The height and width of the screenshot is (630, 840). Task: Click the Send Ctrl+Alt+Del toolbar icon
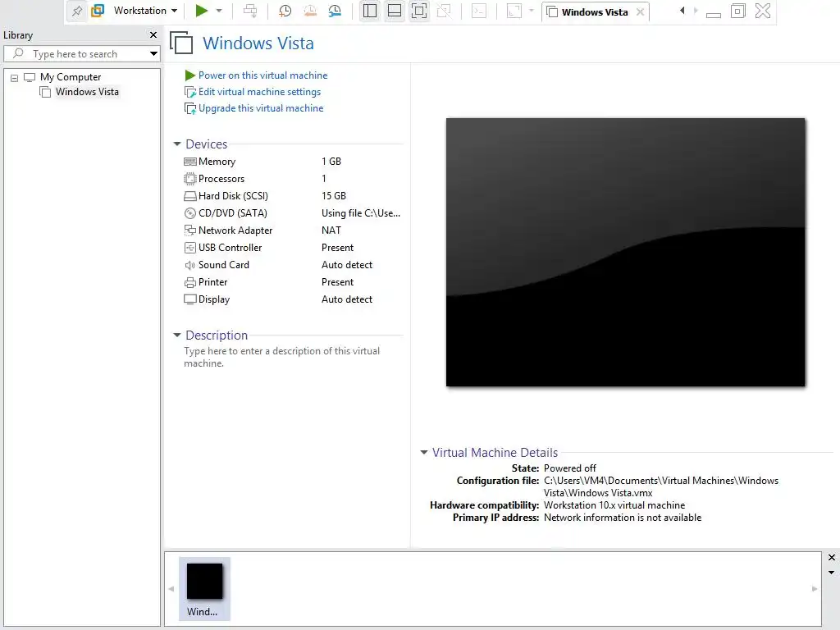[x=250, y=11]
